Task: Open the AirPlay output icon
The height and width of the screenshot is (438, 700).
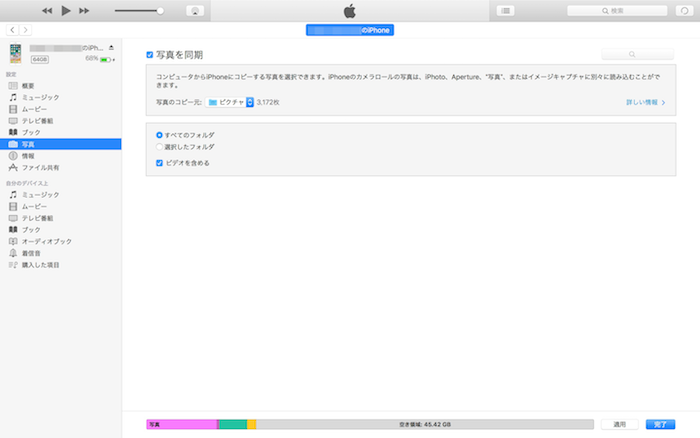Action: [195, 11]
